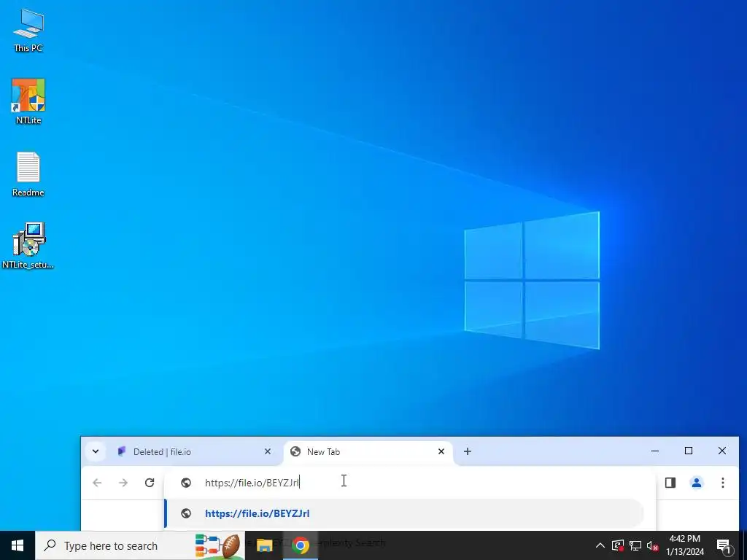Open Chrome profile avatar menu
The height and width of the screenshot is (560, 747).
(x=697, y=483)
